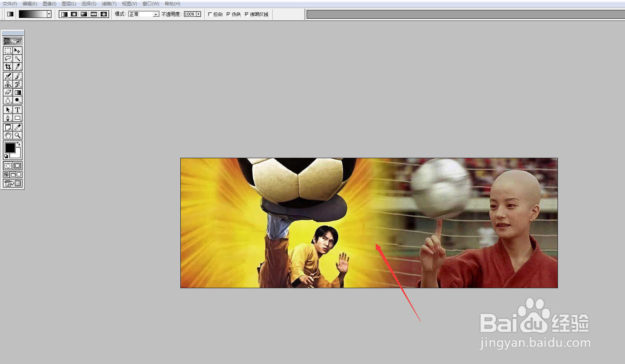The height and width of the screenshot is (364, 625).
Task: Jump to ImageReady button
Action: pos(13,183)
